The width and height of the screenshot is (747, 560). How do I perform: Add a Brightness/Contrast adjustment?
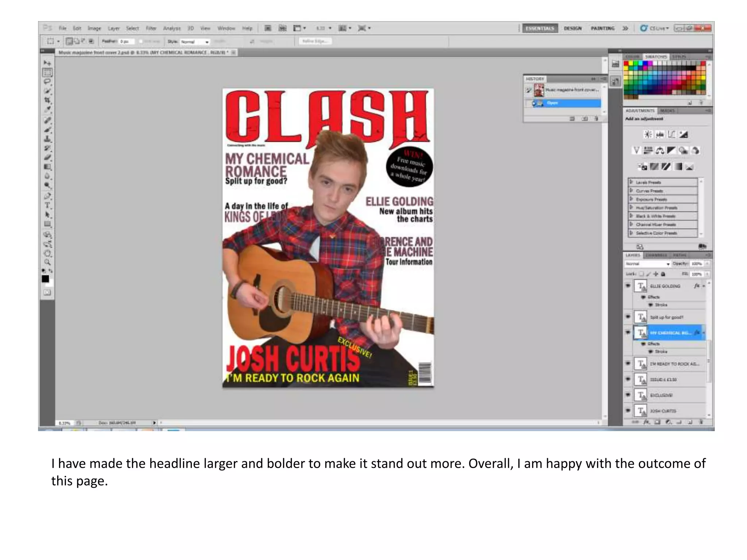648,135
